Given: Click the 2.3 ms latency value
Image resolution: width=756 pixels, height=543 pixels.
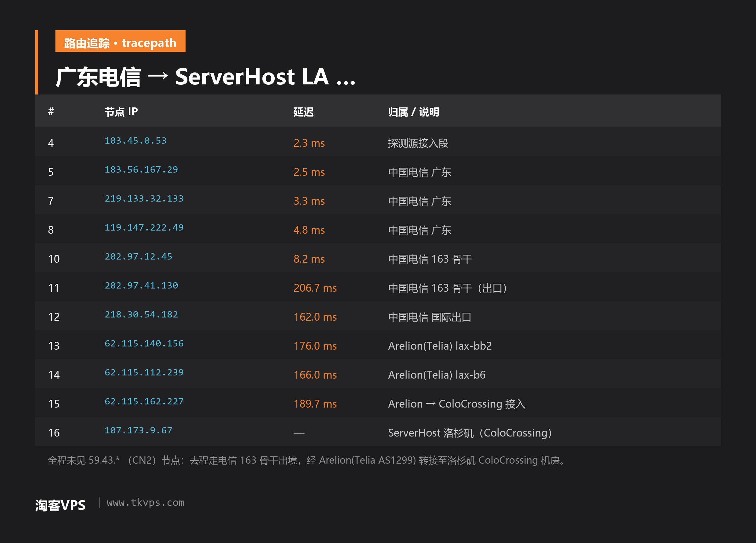Looking at the screenshot, I should click(309, 143).
